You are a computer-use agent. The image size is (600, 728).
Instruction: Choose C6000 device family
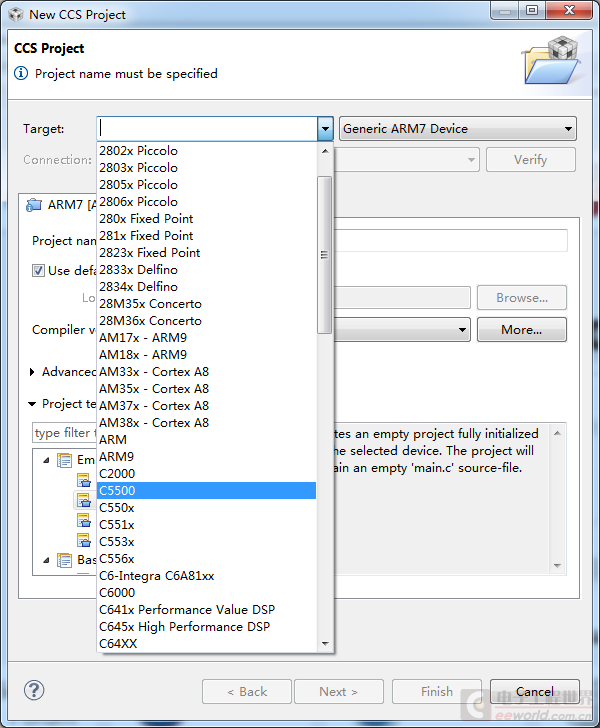pyautogui.click(x=207, y=592)
